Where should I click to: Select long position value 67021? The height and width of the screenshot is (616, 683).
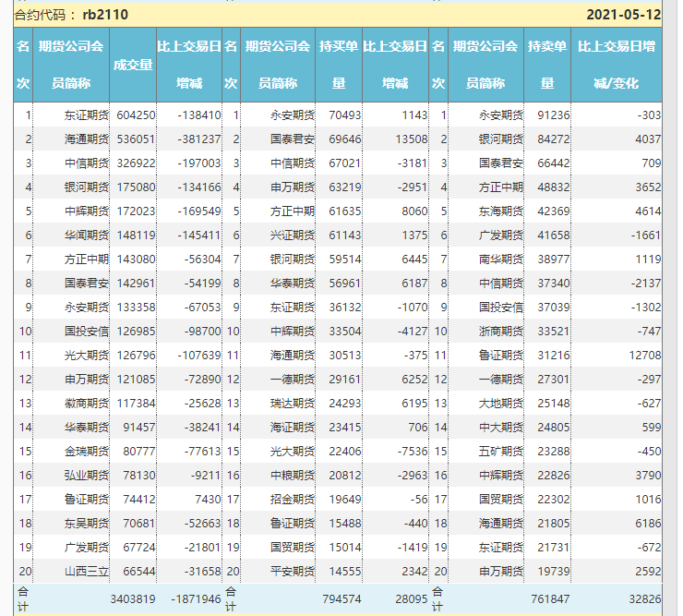click(x=345, y=163)
